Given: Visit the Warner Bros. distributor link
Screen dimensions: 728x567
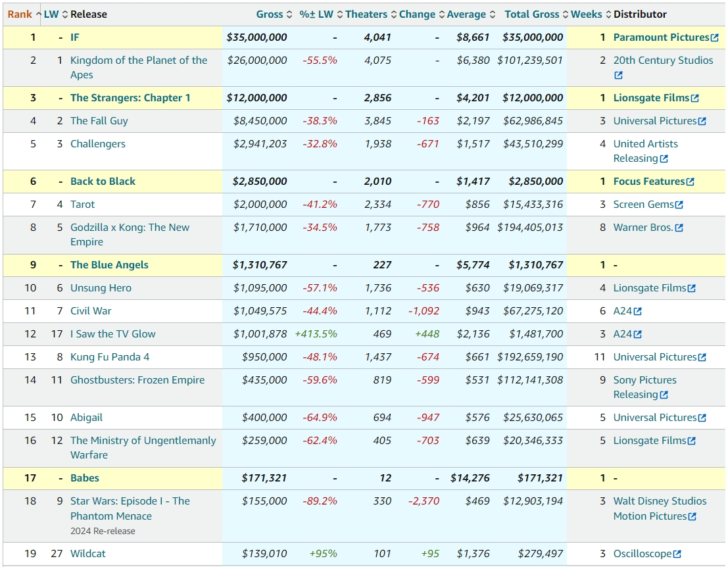Looking at the screenshot, I should coord(643,228).
